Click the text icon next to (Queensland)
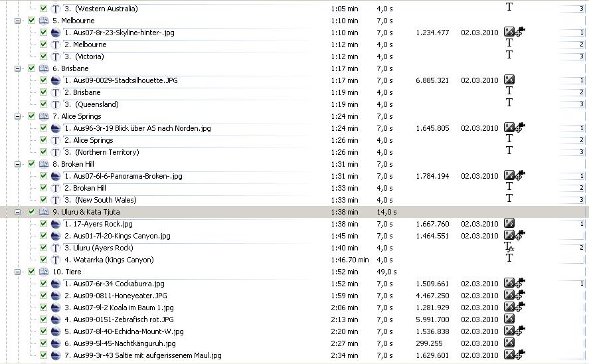Viewport: 589px width, 364px height. tap(56, 104)
